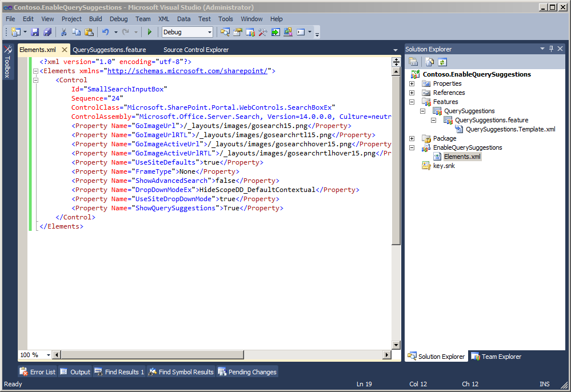Open the Tools menu
The height and width of the screenshot is (392, 571).
[x=225, y=19]
